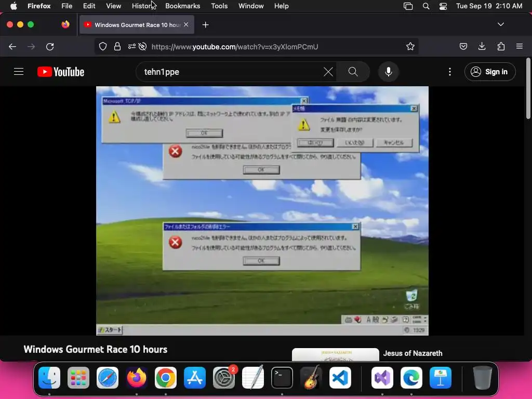Open Firefox extensions panel

tap(501, 46)
